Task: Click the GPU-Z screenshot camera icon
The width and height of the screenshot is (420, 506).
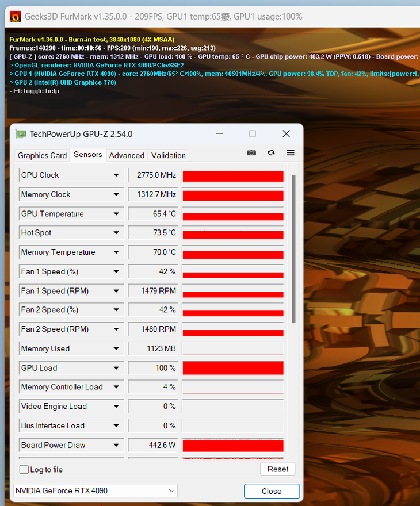Action: (x=251, y=152)
